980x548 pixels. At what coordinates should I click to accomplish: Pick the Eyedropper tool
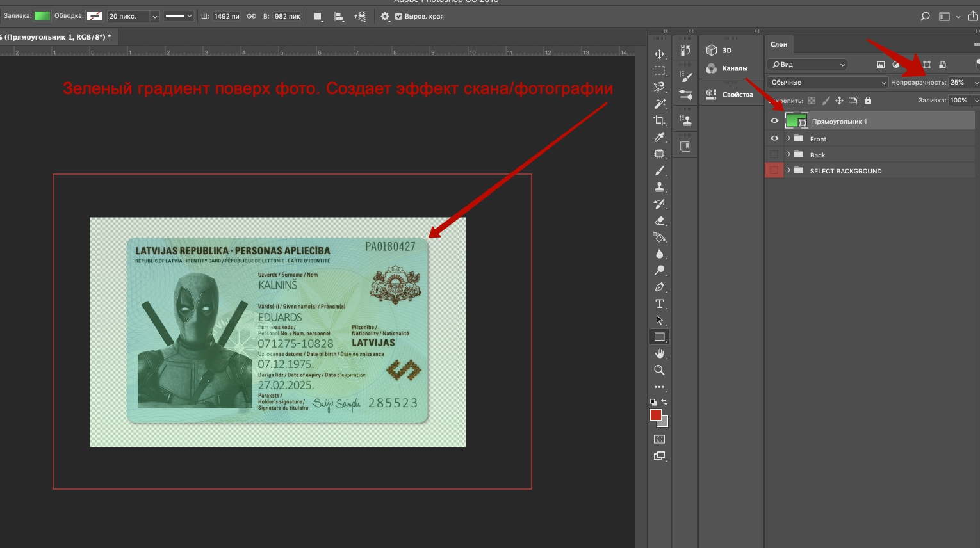tap(659, 137)
